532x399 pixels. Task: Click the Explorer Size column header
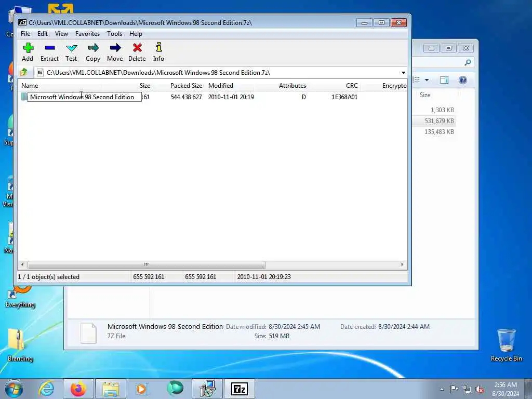pos(425,95)
